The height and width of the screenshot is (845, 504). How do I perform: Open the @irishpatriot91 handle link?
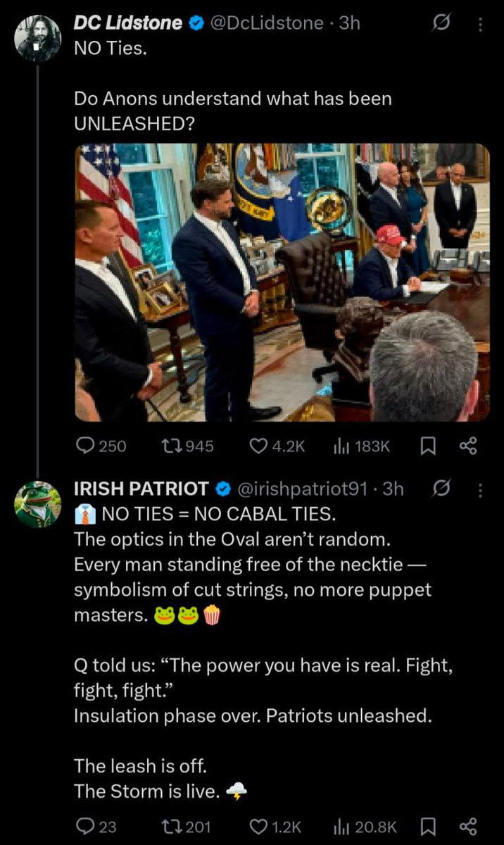(x=304, y=489)
